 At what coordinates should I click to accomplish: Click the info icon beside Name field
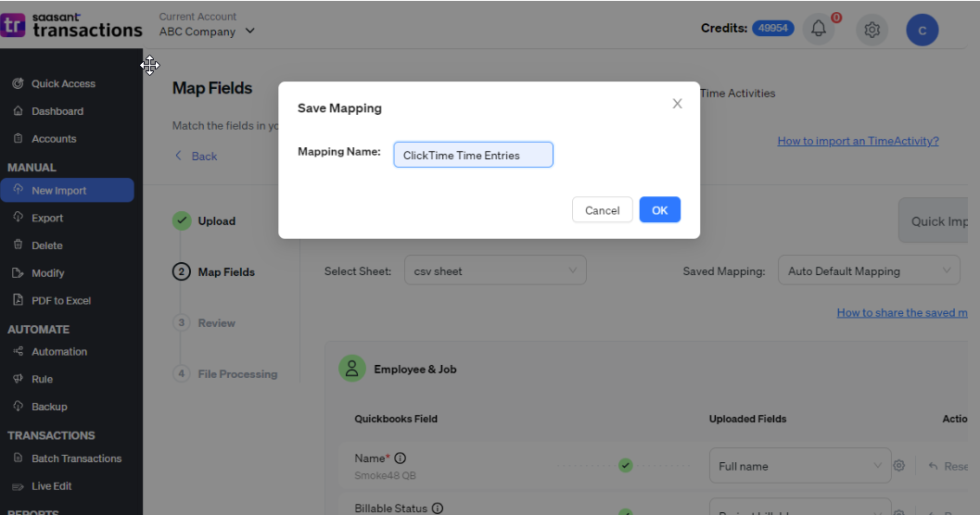[x=400, y=458]
